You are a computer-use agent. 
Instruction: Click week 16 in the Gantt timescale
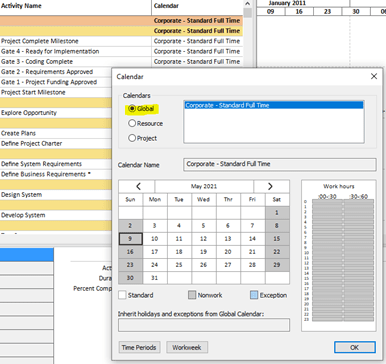tap(299, 12)
